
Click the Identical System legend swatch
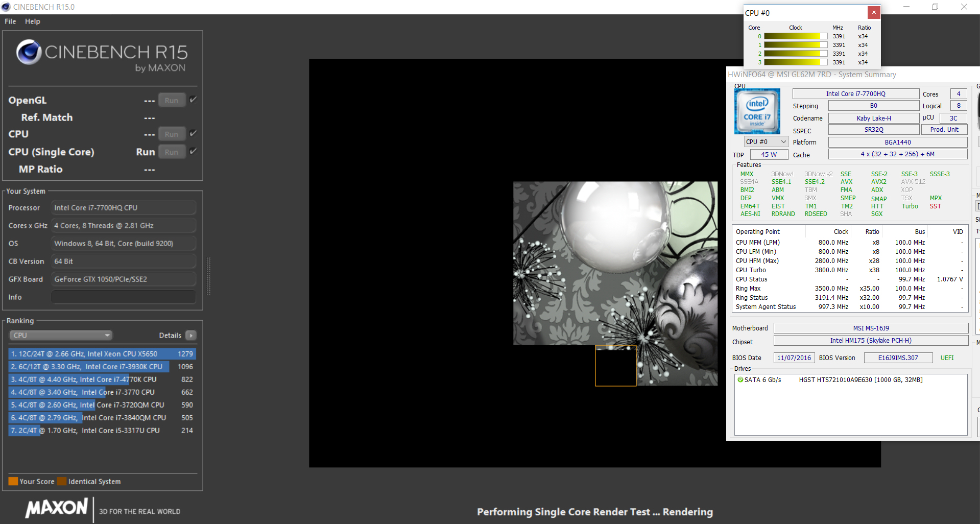pyautogui.click(x=62, y=481)
